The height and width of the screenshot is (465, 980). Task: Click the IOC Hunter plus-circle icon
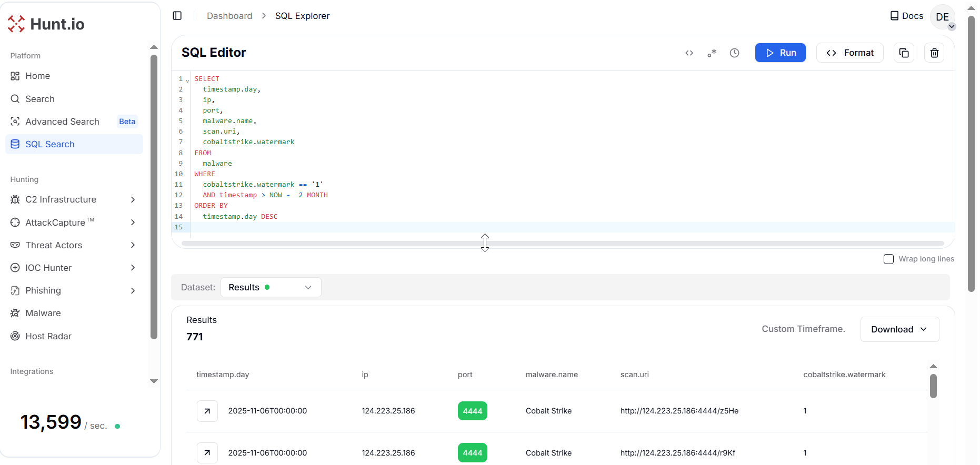click(x=15, y=268)
